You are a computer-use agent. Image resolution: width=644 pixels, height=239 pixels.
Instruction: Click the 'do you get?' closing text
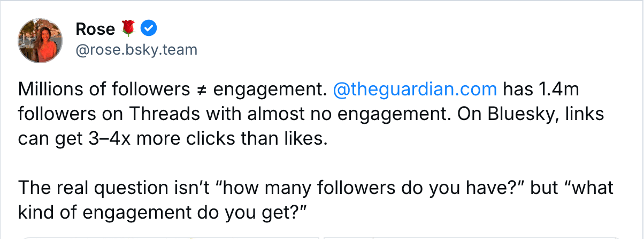pos(256,214)
